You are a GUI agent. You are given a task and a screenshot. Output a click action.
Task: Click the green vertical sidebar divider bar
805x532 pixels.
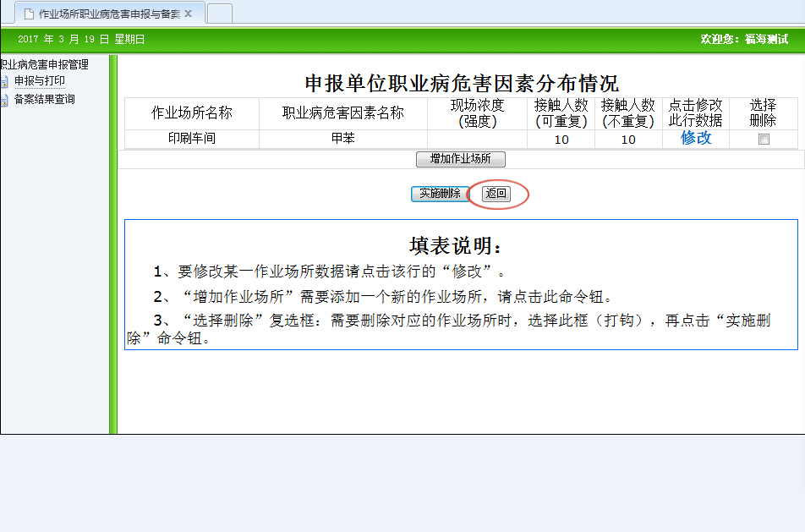[x=112, y=245]
